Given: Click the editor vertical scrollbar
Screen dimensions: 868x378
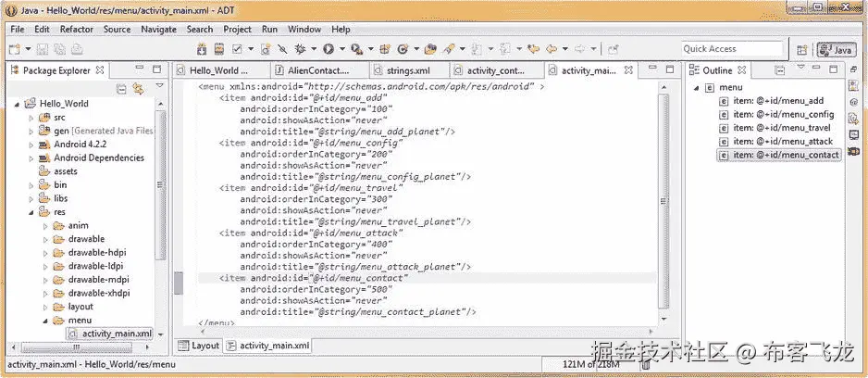Looking at the screenshot, I should tap(663, 201).
